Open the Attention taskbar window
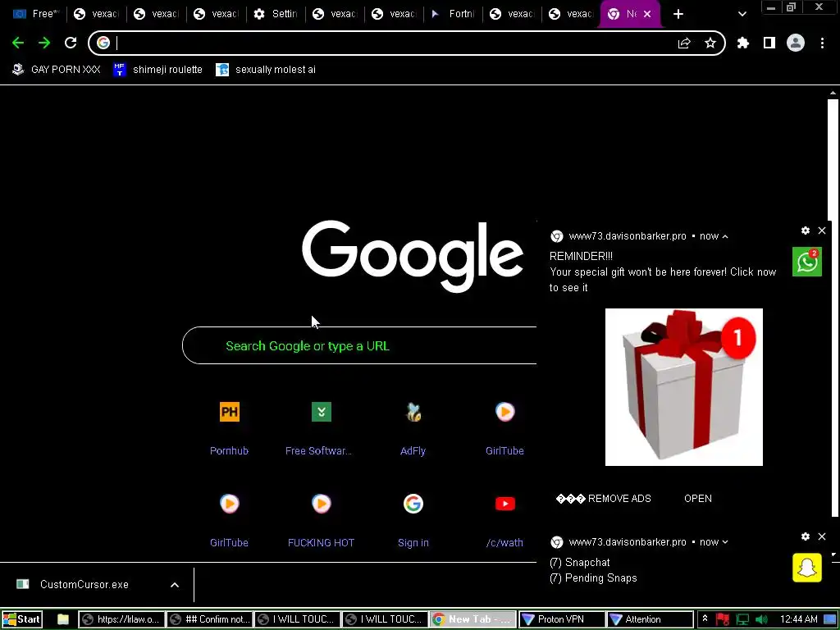The width and height of the screenshot is (840, 630). 650,619
